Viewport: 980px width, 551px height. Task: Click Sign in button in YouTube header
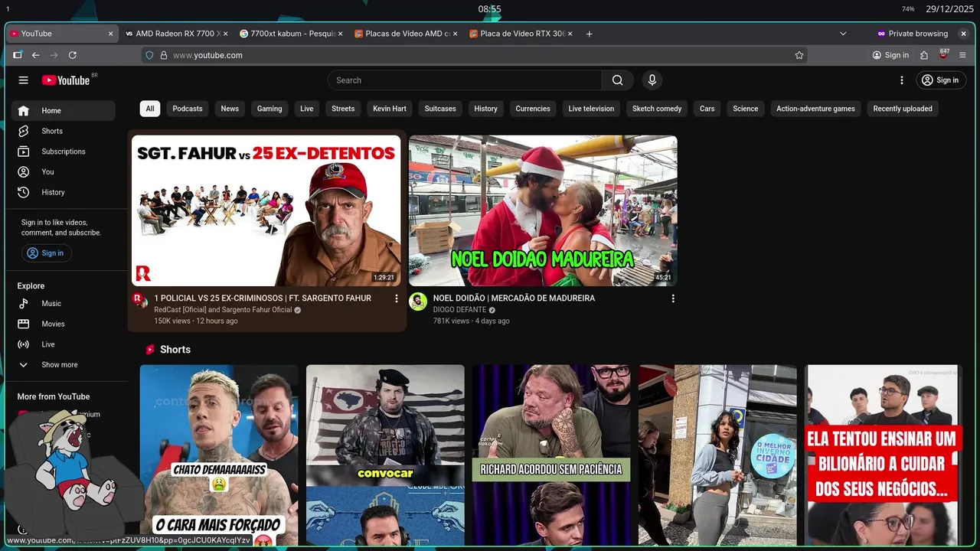[x=940, y=80]
